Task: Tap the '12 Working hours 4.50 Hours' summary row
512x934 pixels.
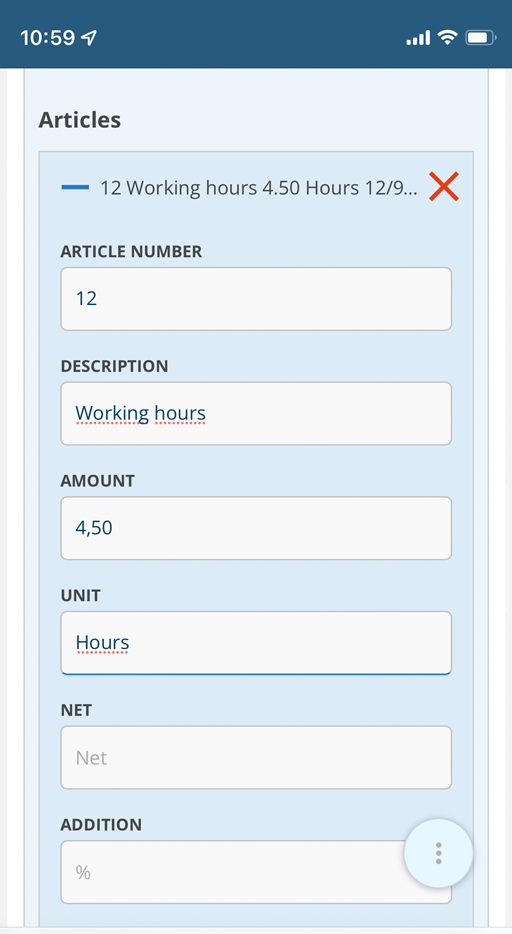Action: coord(258,188)
